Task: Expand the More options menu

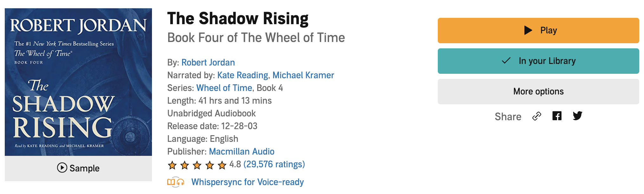Action: (x=538, y=92)
